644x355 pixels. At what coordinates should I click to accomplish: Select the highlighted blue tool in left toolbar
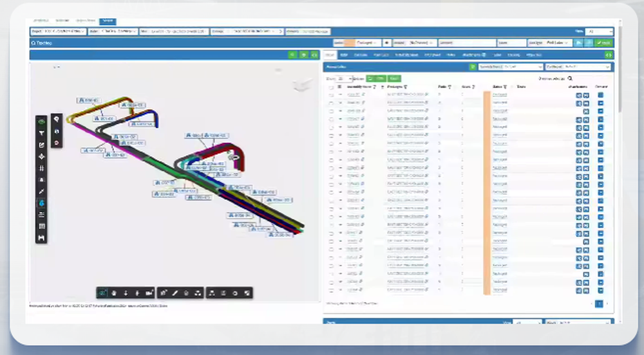41,203
